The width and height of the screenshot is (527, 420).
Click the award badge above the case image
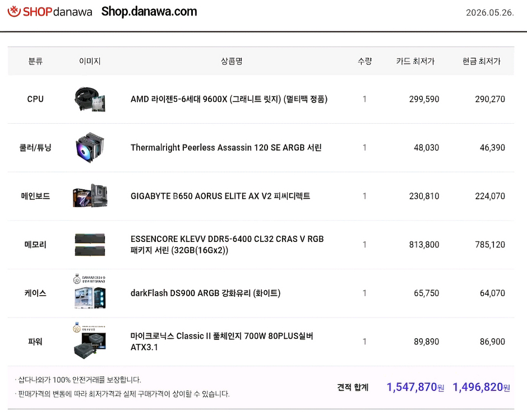point(89,279)
